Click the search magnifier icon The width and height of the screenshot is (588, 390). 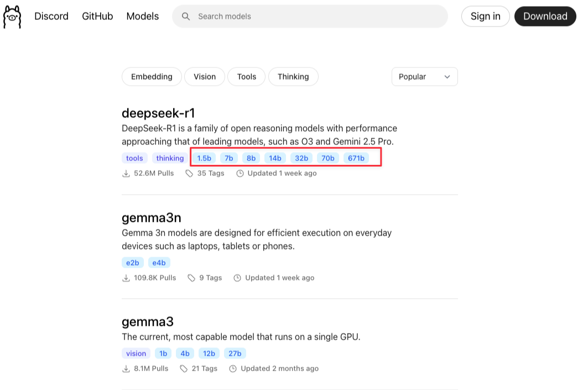186,17
